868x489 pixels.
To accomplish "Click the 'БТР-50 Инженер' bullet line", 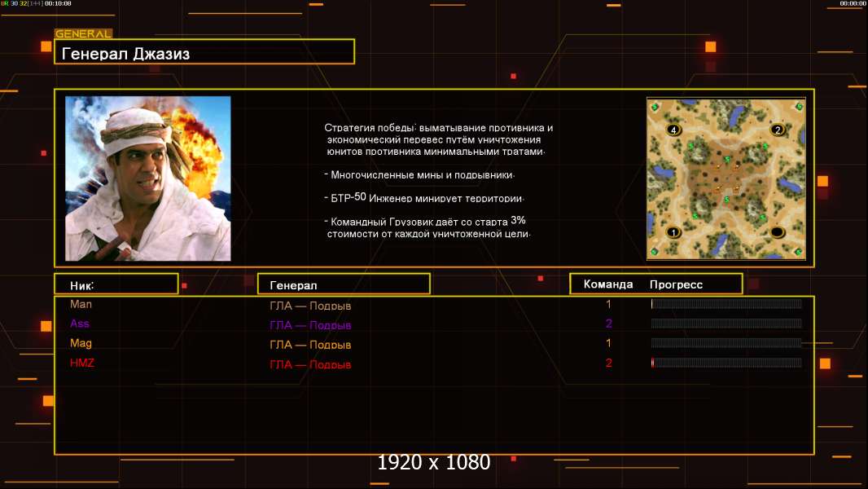I will click(x=424, y=198).
